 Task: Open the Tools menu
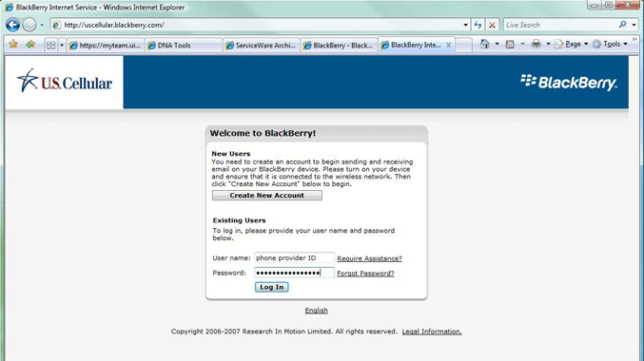pyautogui.click(x=610, y=44)
